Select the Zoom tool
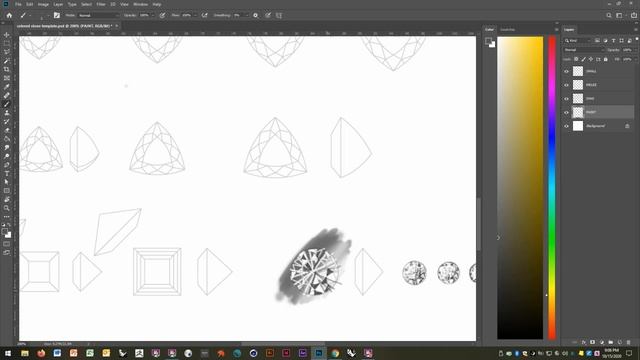 click(x=7, y=208)
